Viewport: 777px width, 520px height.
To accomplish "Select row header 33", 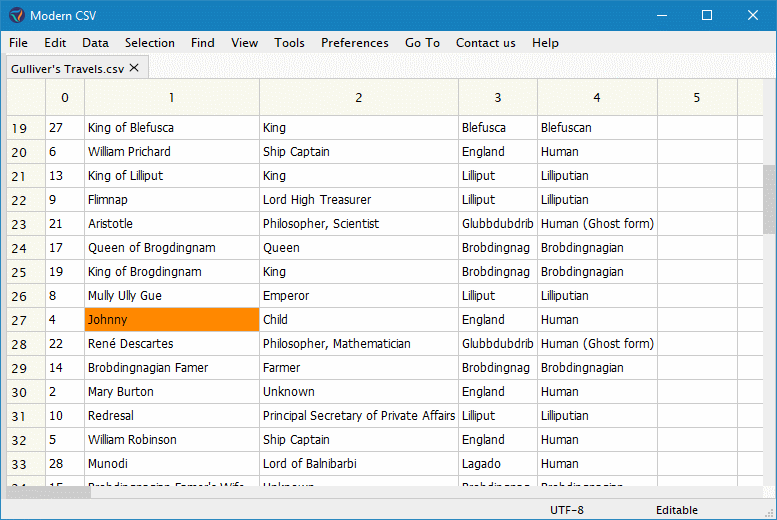I will (26, 464).
